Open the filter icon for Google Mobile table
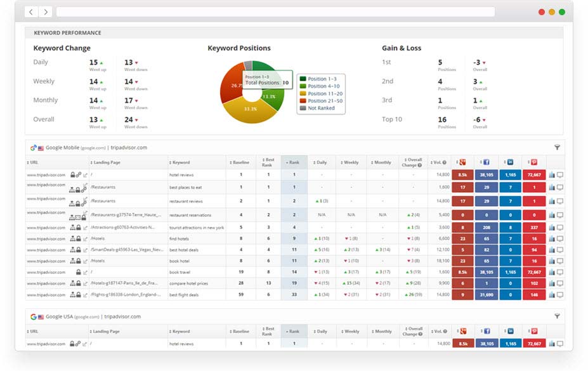Screen dimensions: 588x371 tap(557, 147)
